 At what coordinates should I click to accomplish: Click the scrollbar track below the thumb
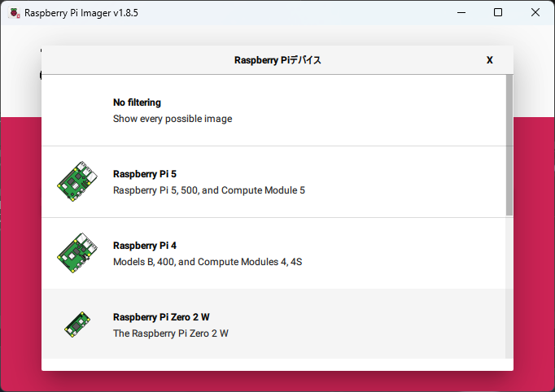click(x=509, y=285)
